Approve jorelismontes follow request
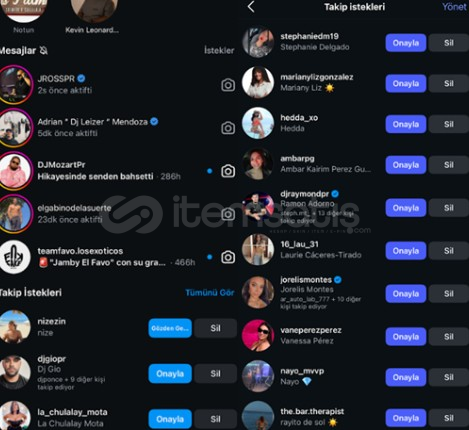The height and width of the screenshot is (430, 469). [x=406, y=294]
